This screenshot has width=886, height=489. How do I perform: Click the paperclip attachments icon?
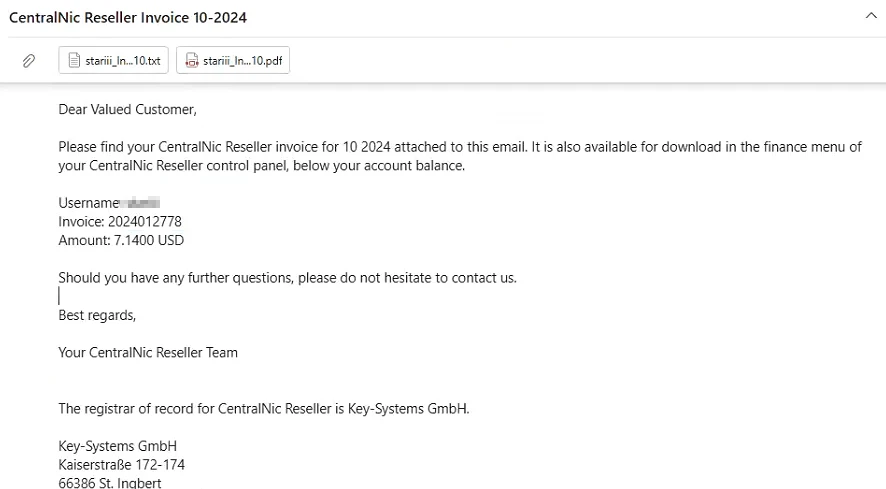click(x=29, y=61)
